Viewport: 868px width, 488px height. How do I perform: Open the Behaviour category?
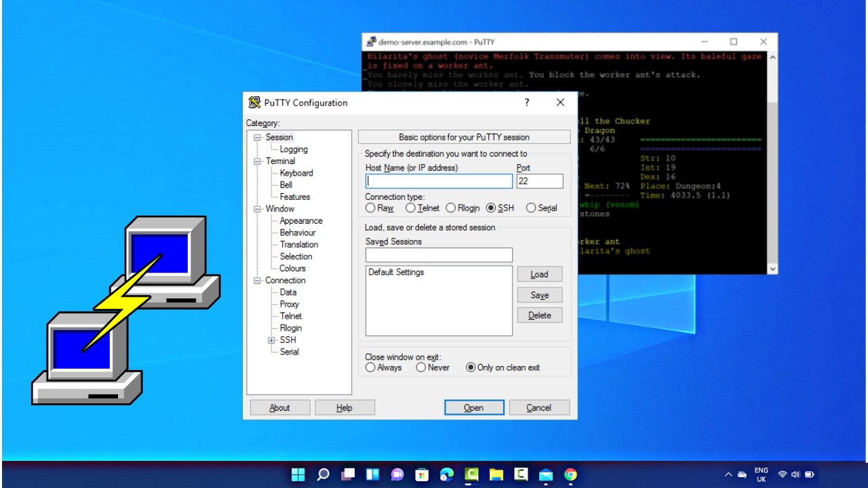[298, 232]
